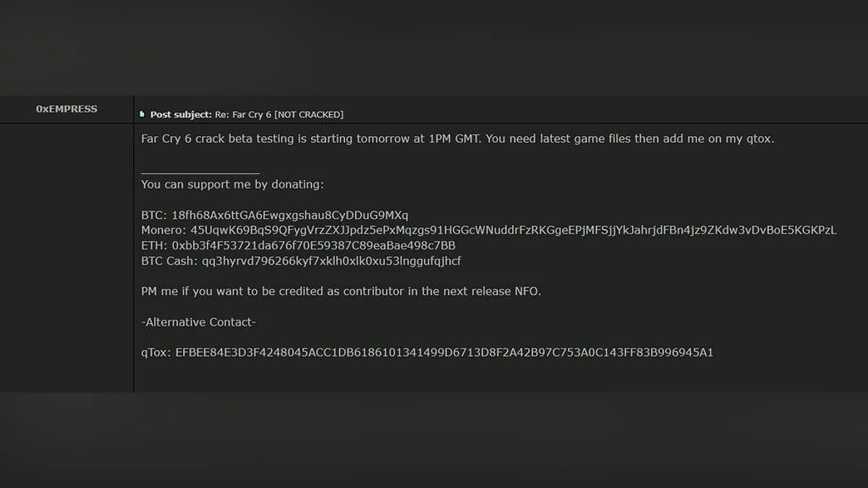Click the "You can support me by donating" line
Image resolution: width=868 pixels, height=488 pixels.
coord(232,184)
